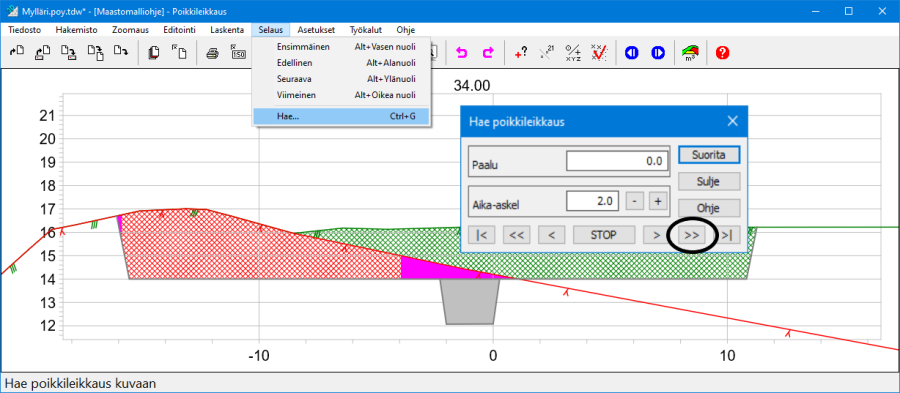
Task: Click the magenta redo arrow icon
Action: coord(487,53)
